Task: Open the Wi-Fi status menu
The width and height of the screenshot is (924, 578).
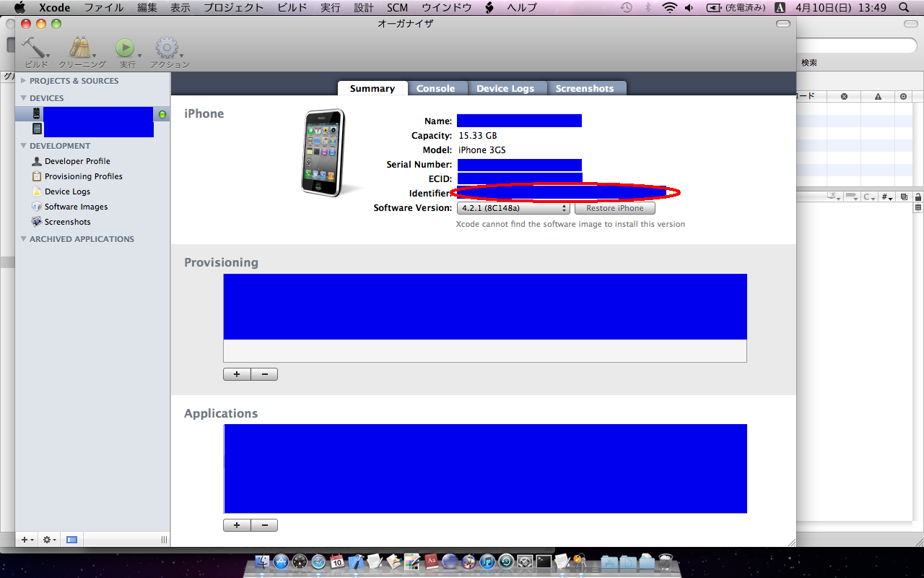Action: click(x=669, y=8)
